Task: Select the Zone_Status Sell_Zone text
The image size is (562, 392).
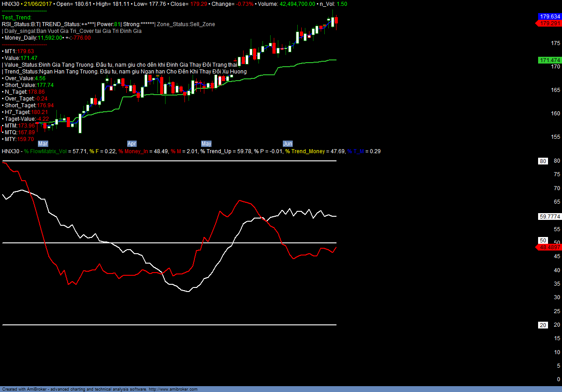Action: [186, 24]
